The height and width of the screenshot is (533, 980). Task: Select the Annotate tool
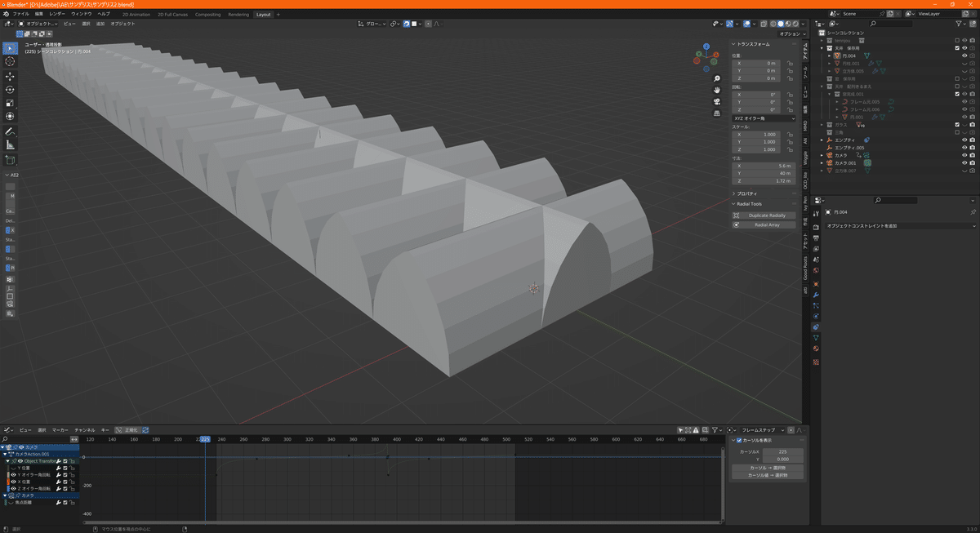tap(10, 131)
